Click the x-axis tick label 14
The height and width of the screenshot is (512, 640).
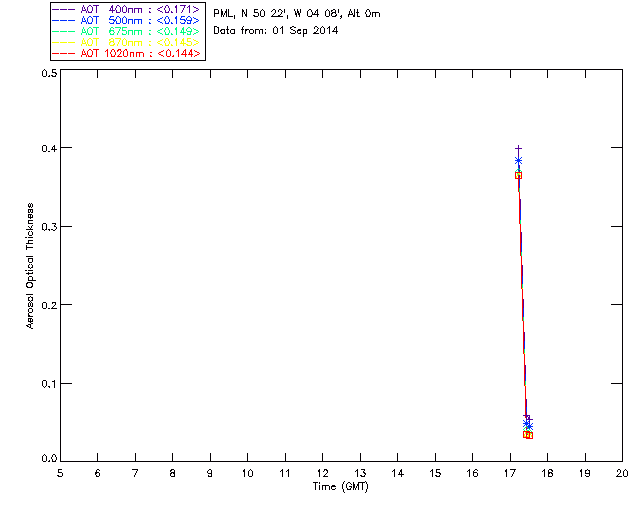click(398, 473)
